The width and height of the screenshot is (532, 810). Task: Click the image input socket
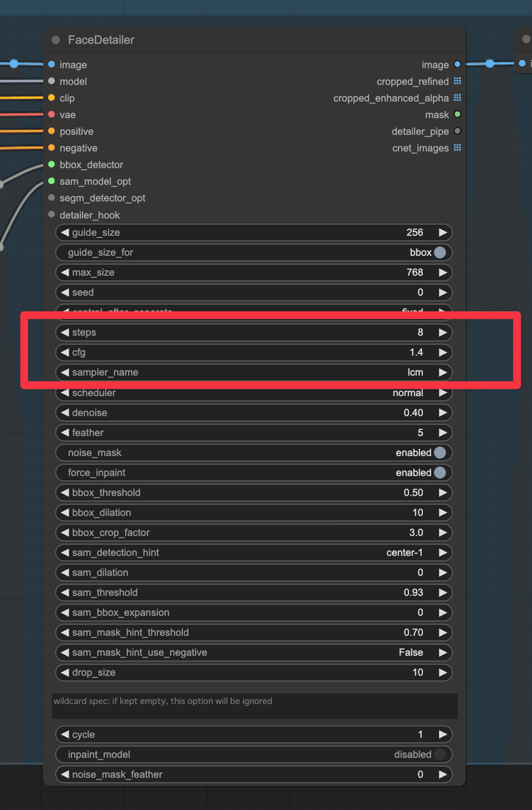coord(51,65)
